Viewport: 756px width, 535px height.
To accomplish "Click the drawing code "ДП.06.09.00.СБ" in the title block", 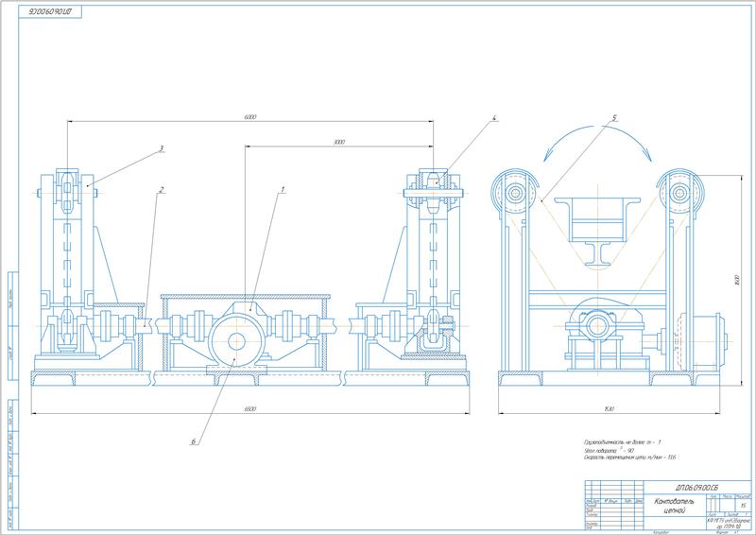I will coord(696,488).
